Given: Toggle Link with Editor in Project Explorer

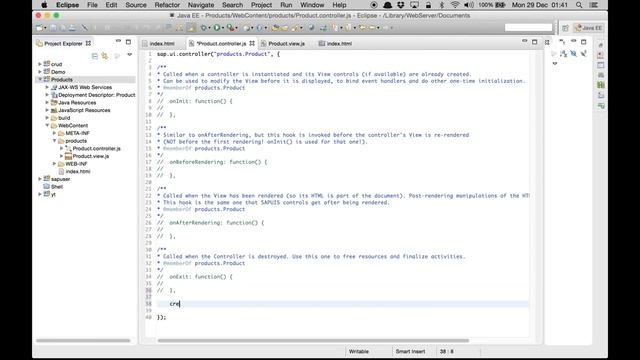Looking at the screenshot, I should tap(105, 56).
